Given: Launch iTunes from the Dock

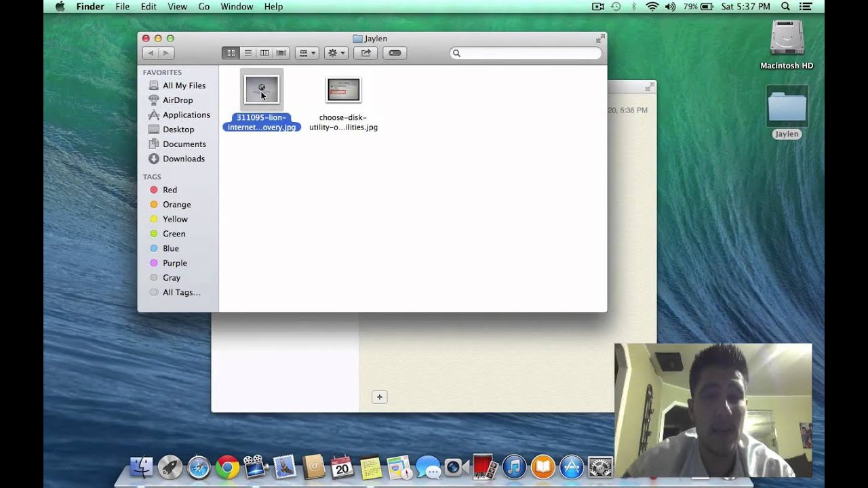Looking at the screenshot, I should tap(515, 466).
